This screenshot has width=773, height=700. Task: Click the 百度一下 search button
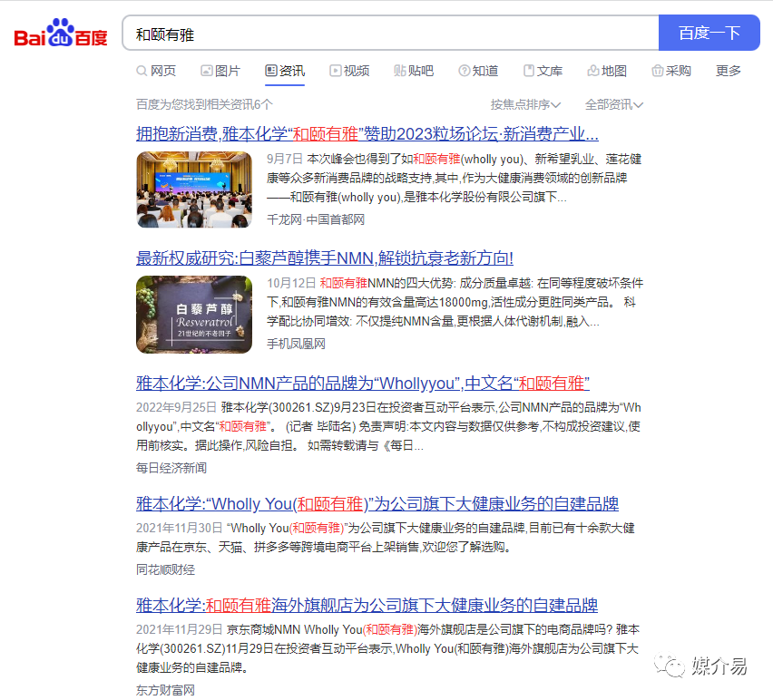pyautogui.click(x=709, y=33)
